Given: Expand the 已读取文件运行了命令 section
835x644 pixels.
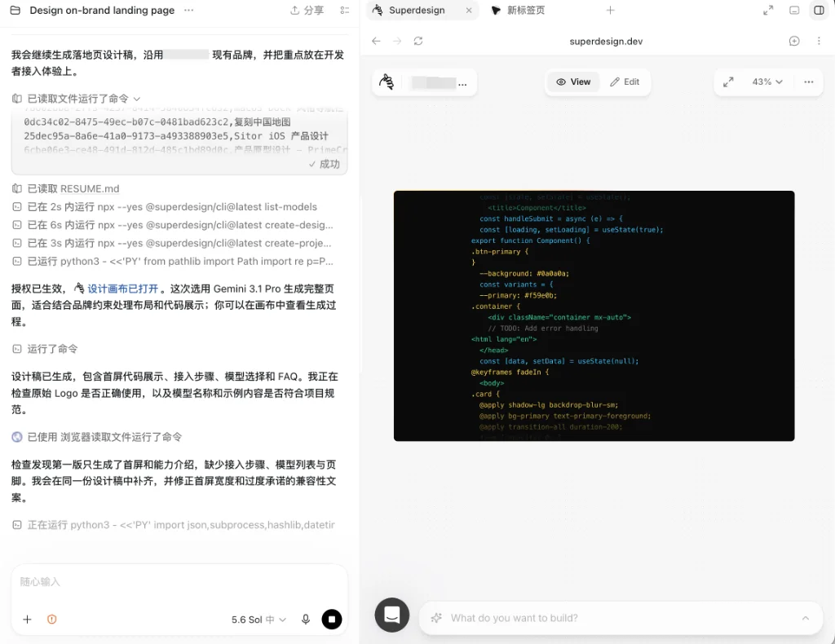Looking at the screenshot, I should 76,99.
